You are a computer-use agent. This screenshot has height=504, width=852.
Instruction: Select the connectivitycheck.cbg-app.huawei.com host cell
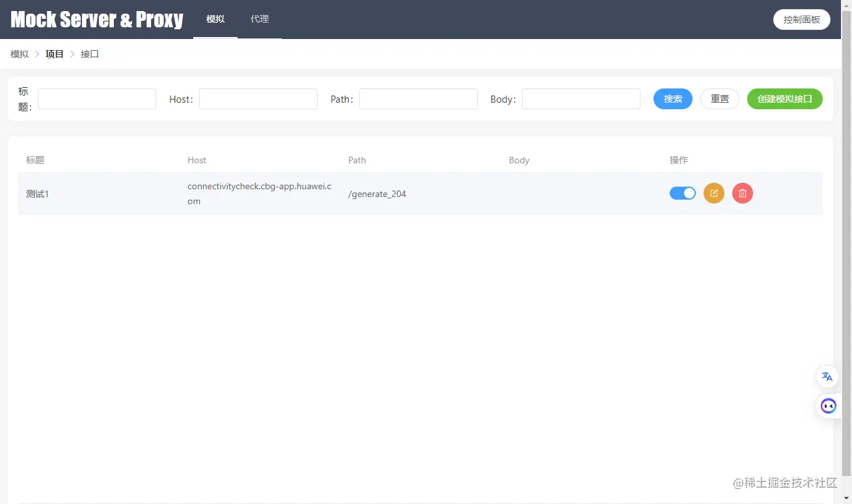(260, 194)
